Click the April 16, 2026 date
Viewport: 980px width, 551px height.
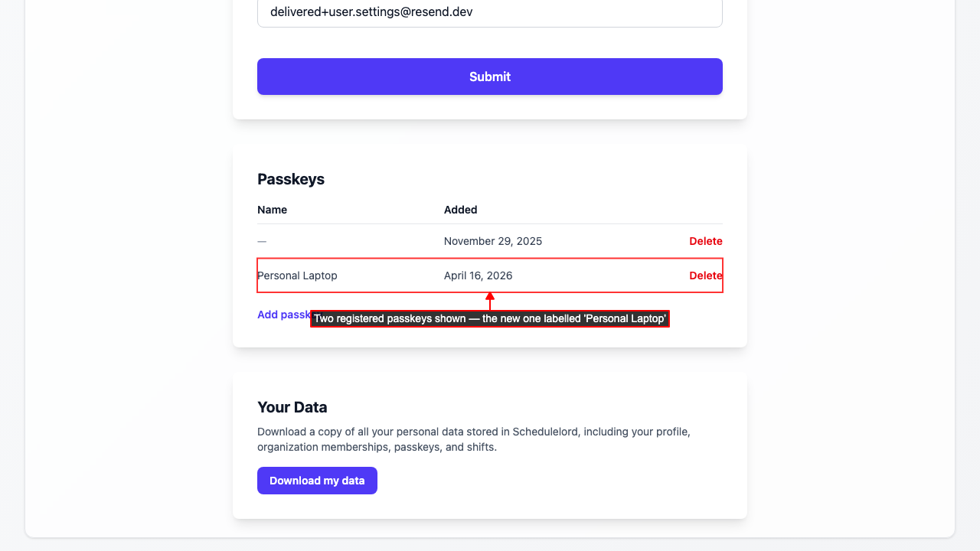click(x=478, y=275)
